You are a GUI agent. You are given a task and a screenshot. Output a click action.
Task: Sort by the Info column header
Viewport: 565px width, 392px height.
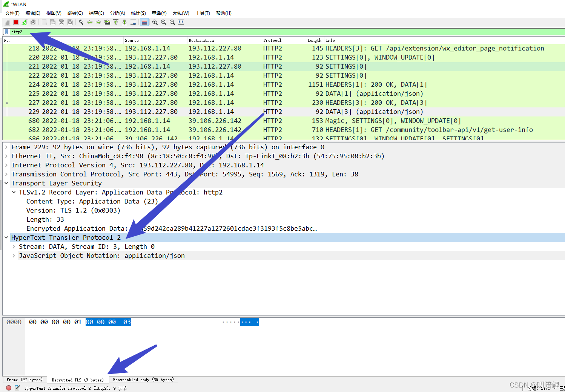tap(445, 40)
